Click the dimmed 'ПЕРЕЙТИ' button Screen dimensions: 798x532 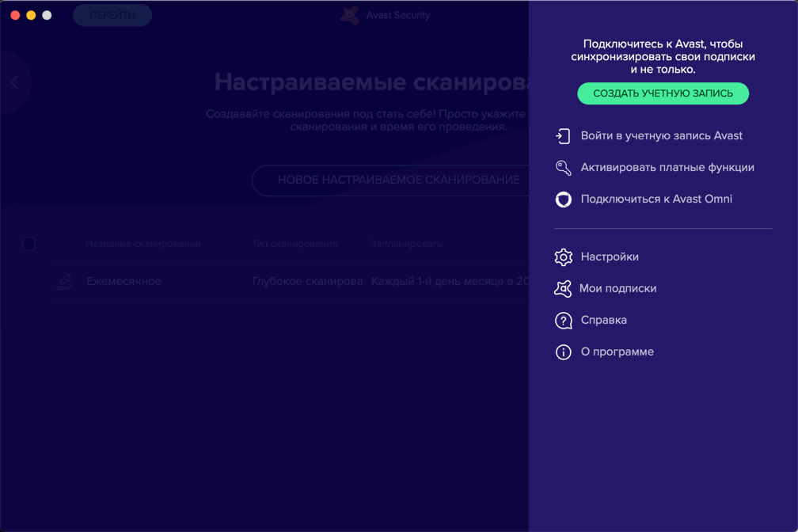tap(112, 15)
